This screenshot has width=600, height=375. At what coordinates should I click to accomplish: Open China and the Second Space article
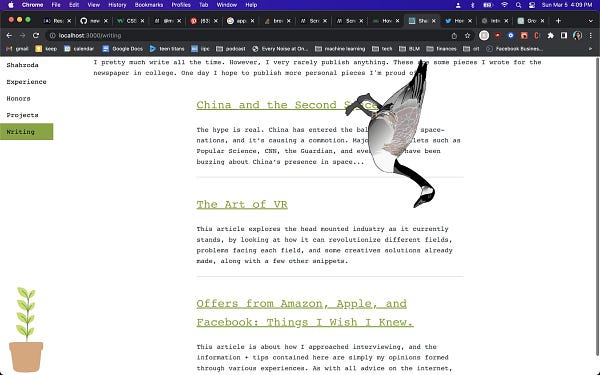click(x=287, y=105)
